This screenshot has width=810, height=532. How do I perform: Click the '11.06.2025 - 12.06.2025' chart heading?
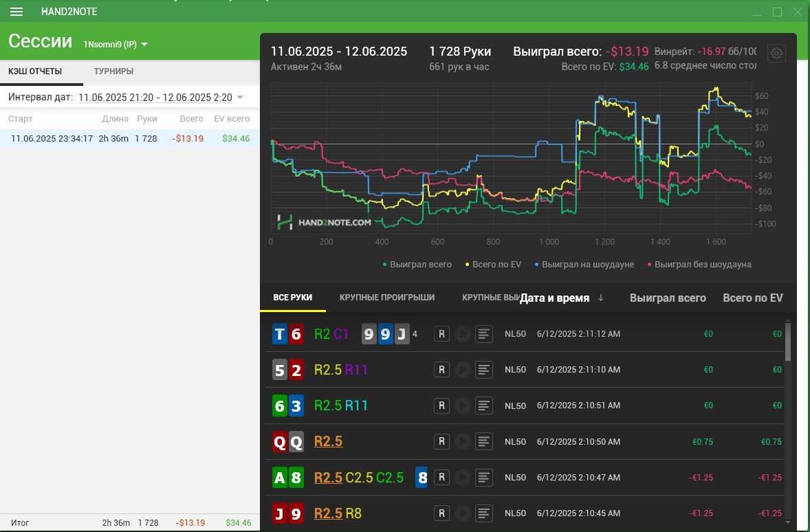[339, 52]
